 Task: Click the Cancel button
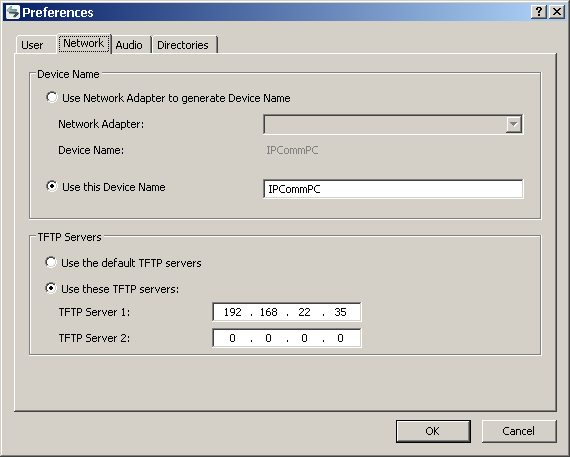coord(519,431)
